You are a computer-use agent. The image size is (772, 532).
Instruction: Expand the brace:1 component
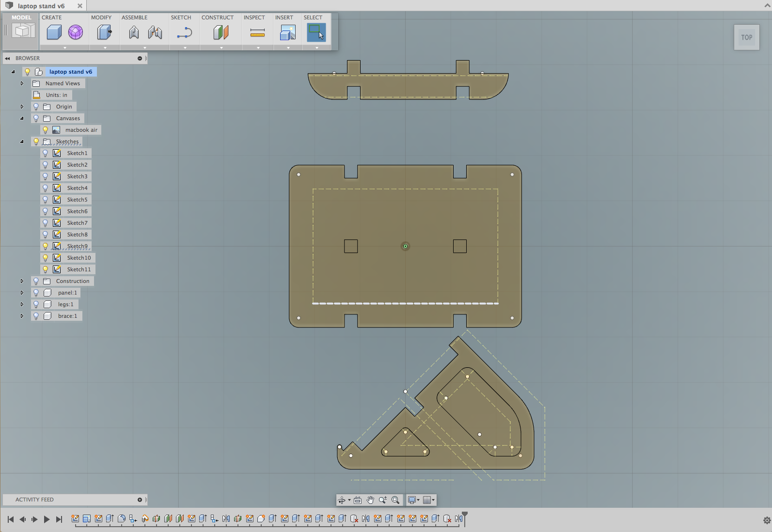pyautogui.click(x=22, y=316)
